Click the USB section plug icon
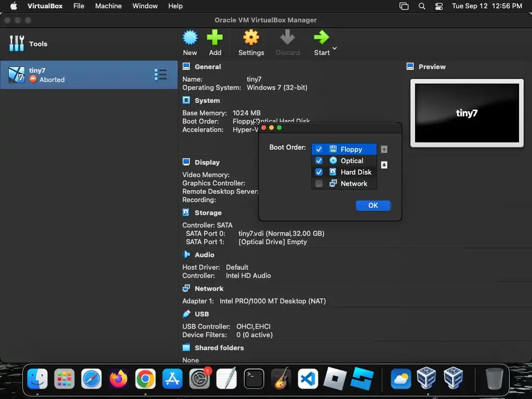The image size is (532, 399). (187, 314)
